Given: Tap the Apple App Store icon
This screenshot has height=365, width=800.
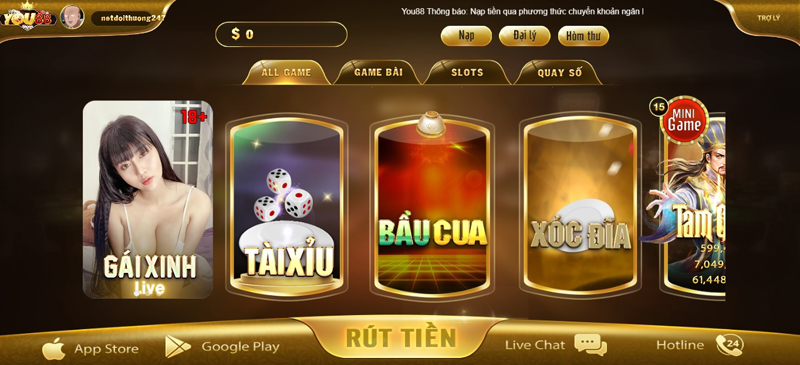Looking at the screenshot, I should (x=54, y=349).
